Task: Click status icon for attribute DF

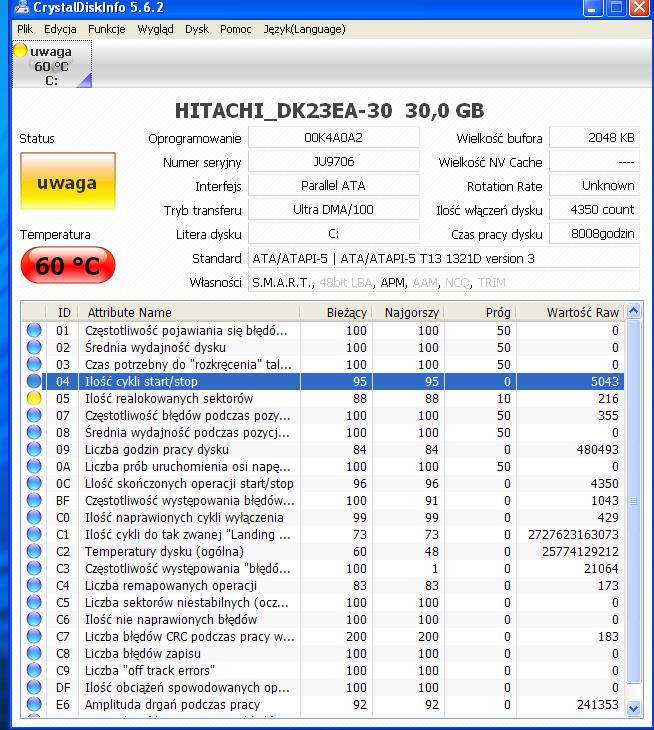Action: (34, 687)
